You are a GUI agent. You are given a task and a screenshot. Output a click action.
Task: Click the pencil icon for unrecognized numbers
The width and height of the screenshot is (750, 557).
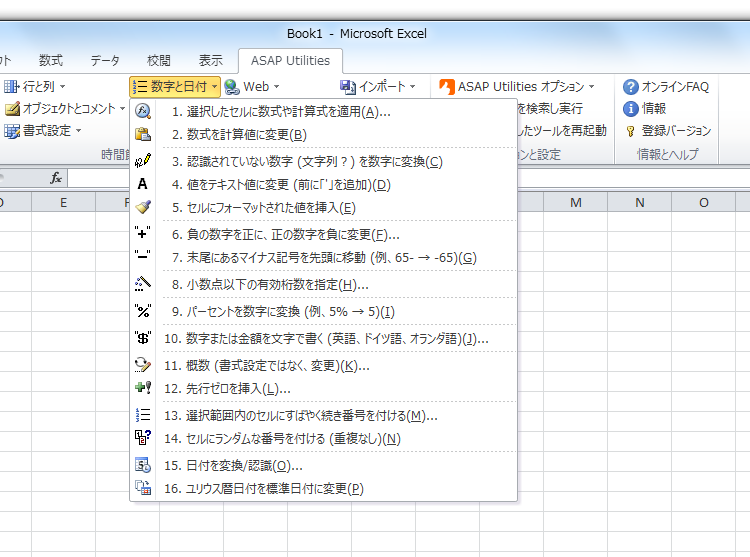click(143, 161)
